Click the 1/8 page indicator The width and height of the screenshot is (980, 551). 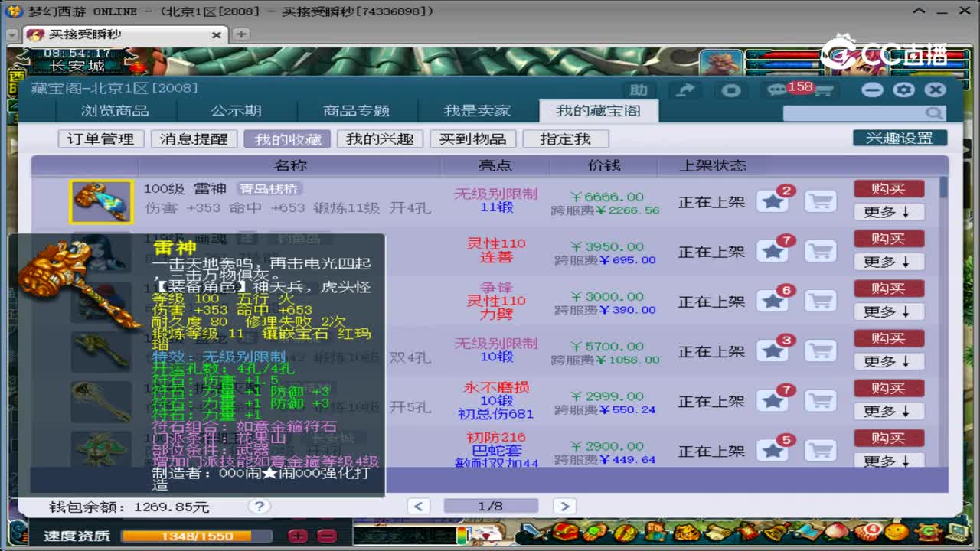[491, 506]
